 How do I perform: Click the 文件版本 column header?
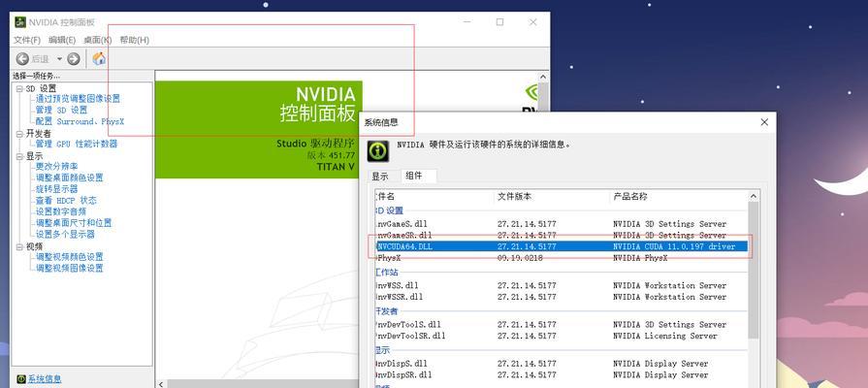point(552,197)
